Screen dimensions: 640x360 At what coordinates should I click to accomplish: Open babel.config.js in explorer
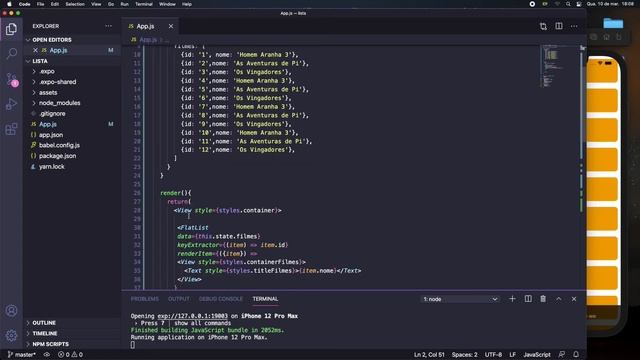[60, 145]
